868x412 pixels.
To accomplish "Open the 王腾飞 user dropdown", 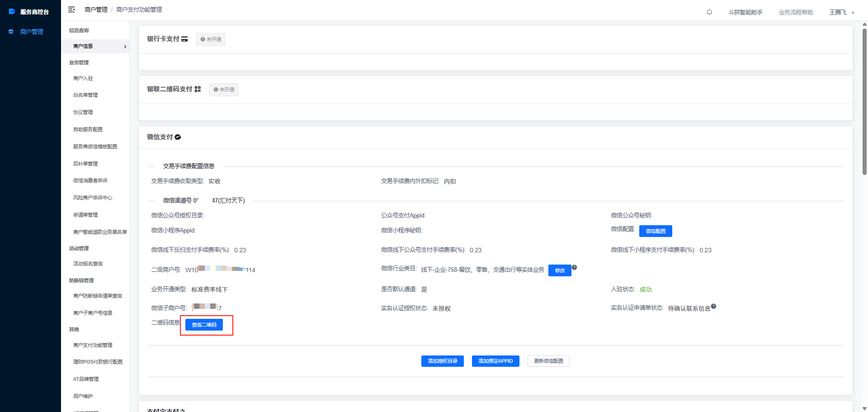I will coord(842,12).
